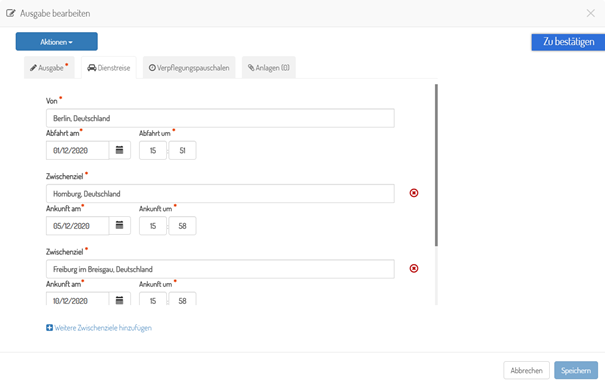Image resolution: width=605 pixels, height=387 pixels.
Task: Open calendar picker next to 05/12/2020
Action: (120, 226)
